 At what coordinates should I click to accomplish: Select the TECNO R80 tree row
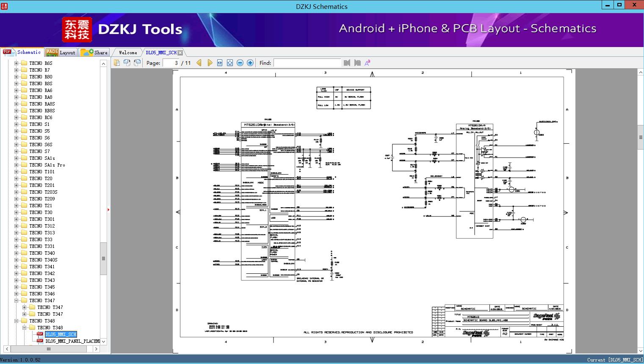(x=41, y=77)
